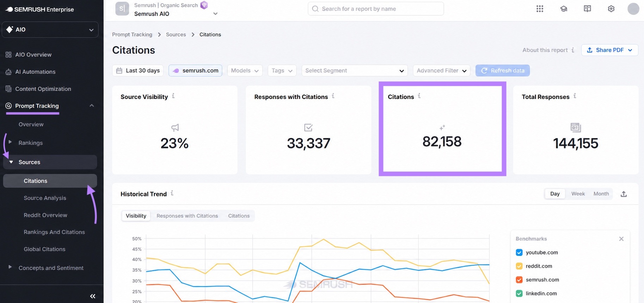This screenshot has height=303, width=644.
Task: Click the newspaper icon in Total Responses
Action: click(576, 127)
